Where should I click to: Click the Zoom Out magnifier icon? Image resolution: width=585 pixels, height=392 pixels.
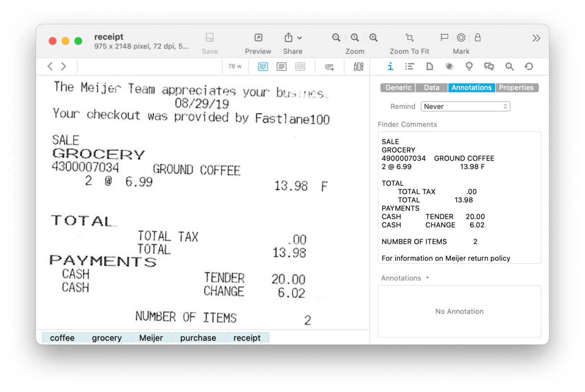(x=336, y=38)
